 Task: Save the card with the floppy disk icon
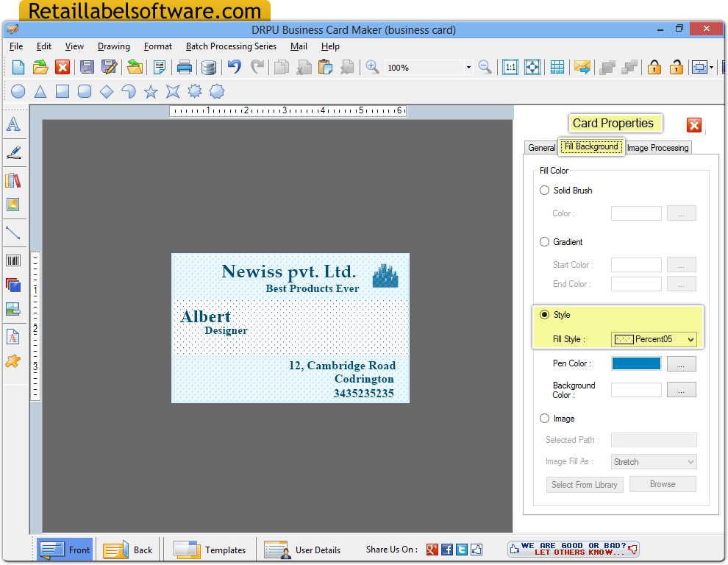click(88, 68)
